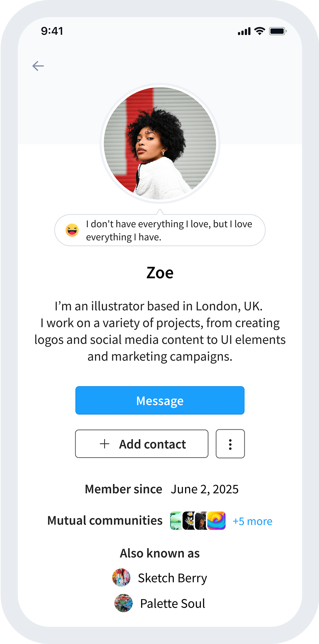Open the Palette Soul alias
This screenshot has height=644, width=319.
[173, 603]
